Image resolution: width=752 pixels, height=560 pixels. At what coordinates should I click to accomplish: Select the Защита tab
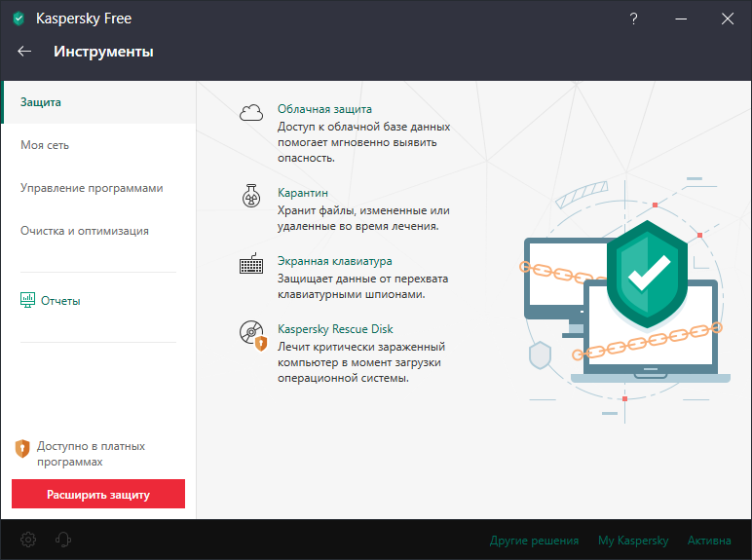[41, 102]
